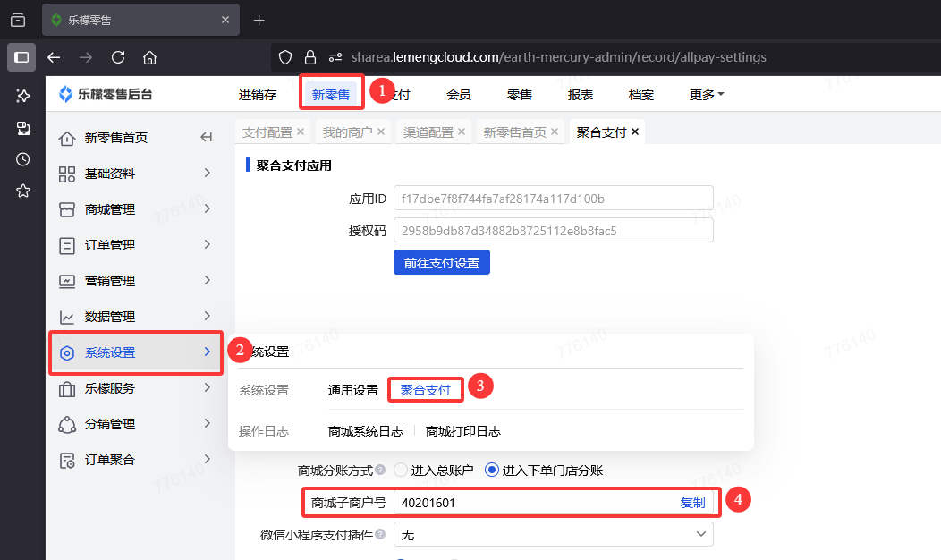Click the 订单管理 document icon
This screenshot has width=941, height=560.
(x=66, y=245)
